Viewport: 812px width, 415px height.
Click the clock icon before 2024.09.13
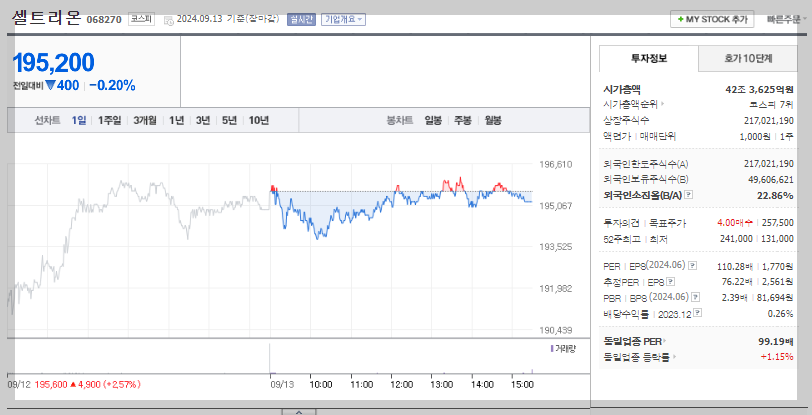click(169, 20)
